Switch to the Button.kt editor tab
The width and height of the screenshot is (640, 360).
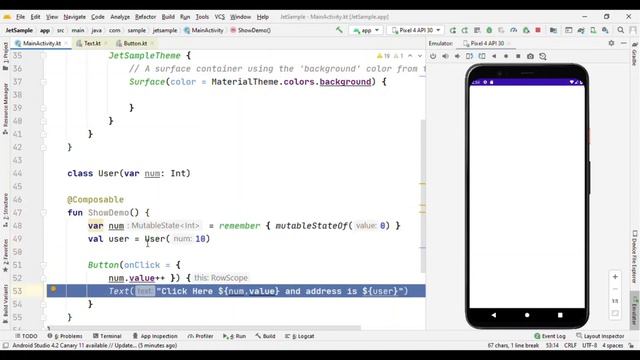pos(135,43)
